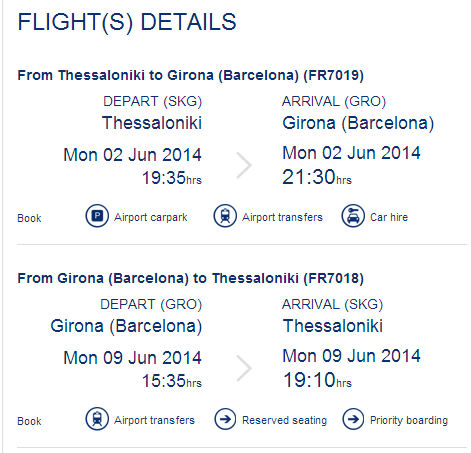Click the arrow icon beside Reserved seating
The image size is (471, 453).
tap(225, 419)
